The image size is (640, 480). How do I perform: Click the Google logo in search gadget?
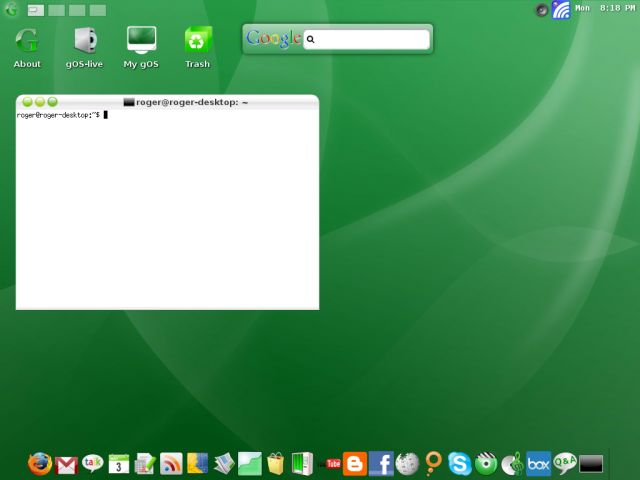273,39
